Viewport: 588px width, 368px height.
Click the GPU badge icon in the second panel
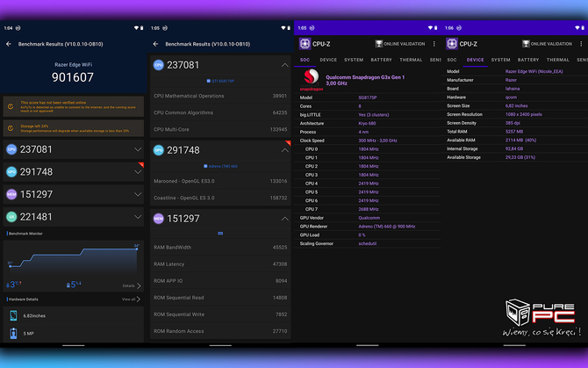159,150
